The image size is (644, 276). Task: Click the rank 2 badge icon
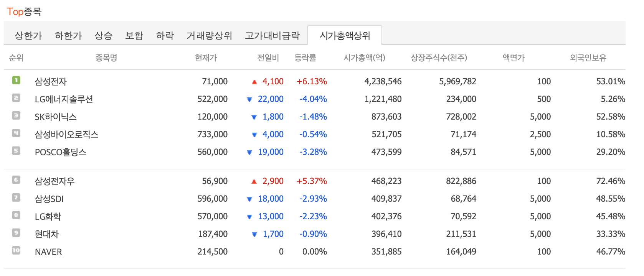coord(16,98)
